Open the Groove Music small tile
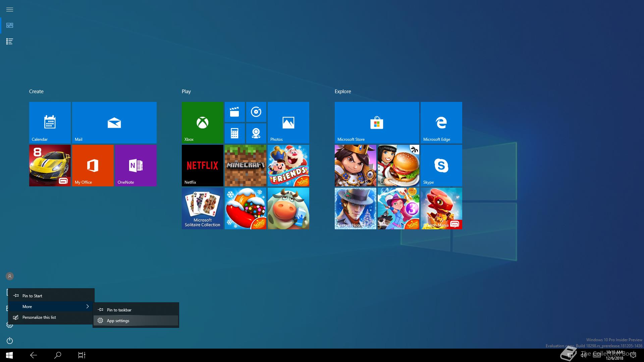Screen dimensions: 644x362 (256, 112)
